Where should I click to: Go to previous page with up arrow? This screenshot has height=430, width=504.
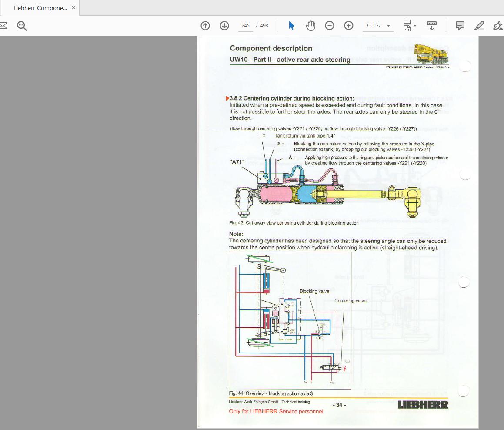point(205,25)
